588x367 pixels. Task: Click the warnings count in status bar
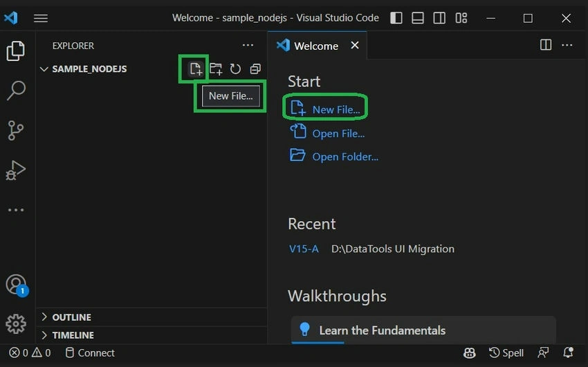pyautogui.click(x=42, y=352)
